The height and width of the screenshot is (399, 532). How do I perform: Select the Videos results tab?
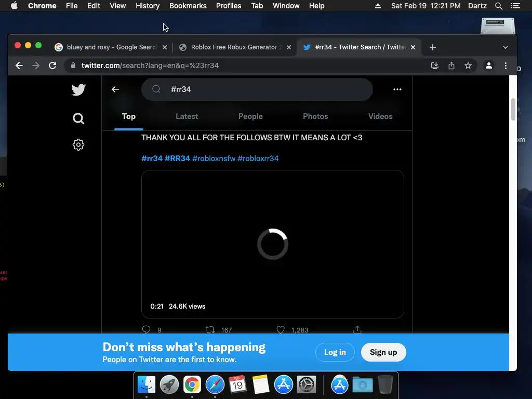pos(380,116)
